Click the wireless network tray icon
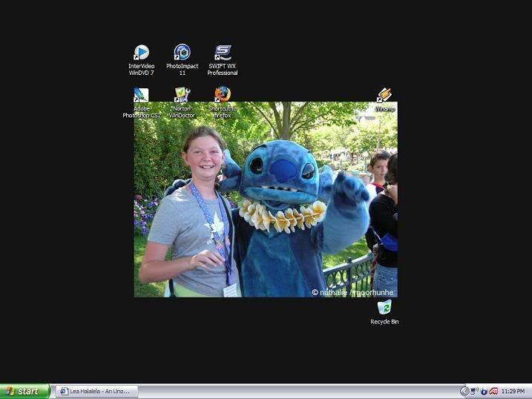This screenshot has height=399, width=532. click(474, 392)
